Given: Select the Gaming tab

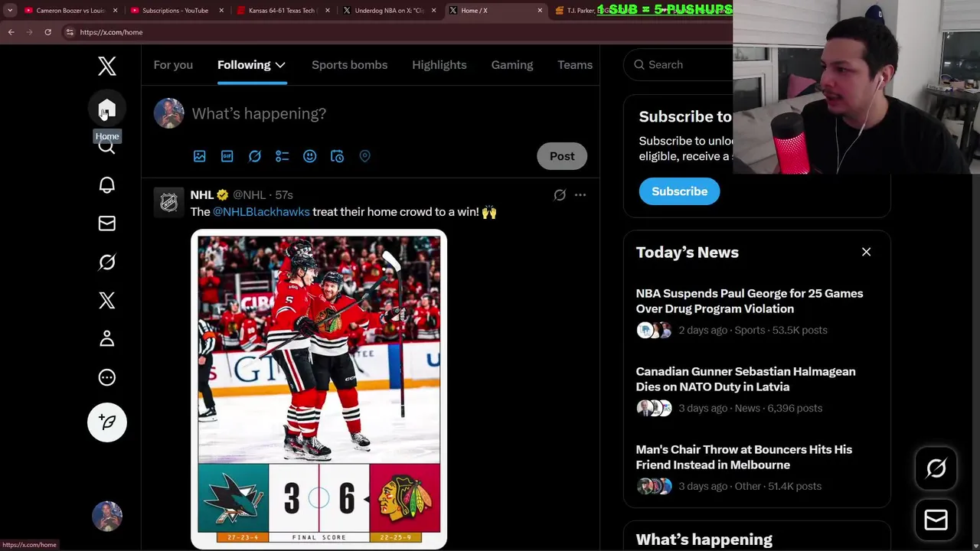Looking at the screenshot, I should tap(512, 65).
